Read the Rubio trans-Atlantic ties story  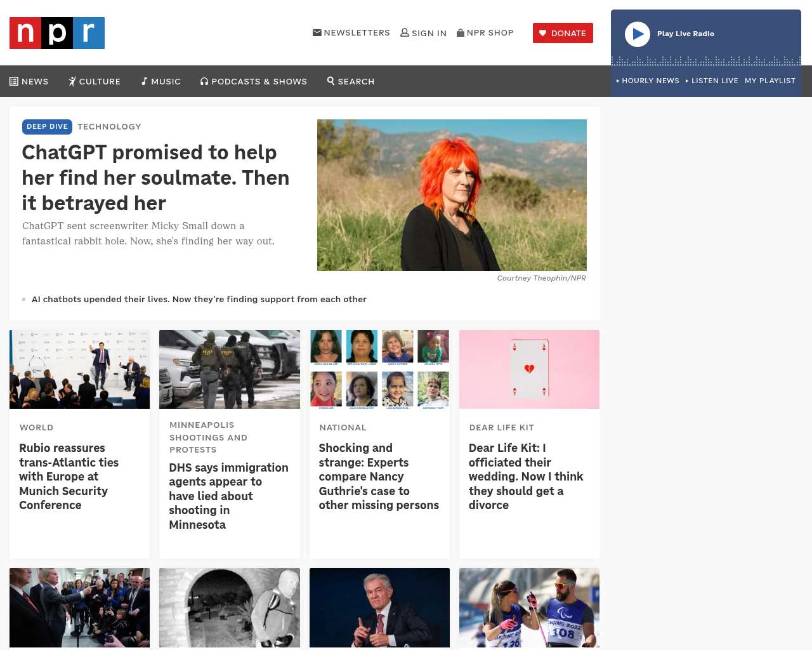point(69,477)
